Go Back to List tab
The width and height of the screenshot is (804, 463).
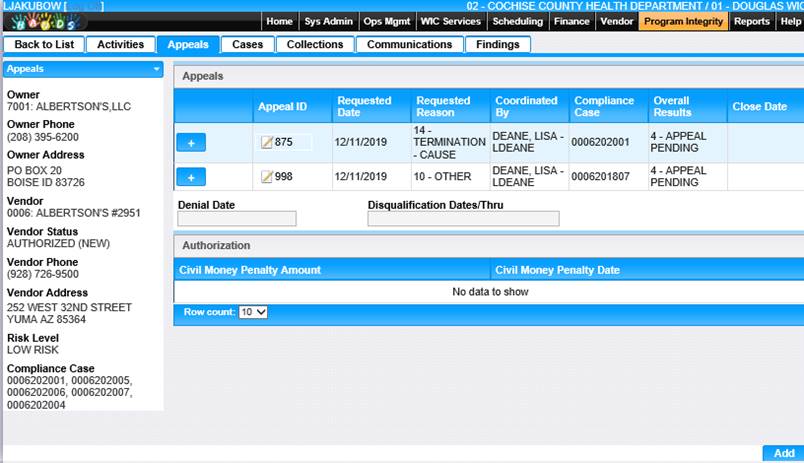[x=44, y=45]
